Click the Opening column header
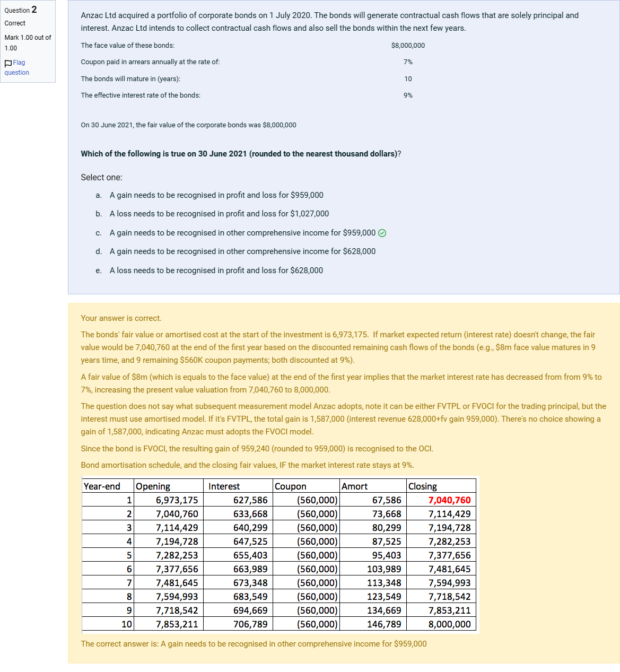Image resolution: width=620 pixels, height=672 pixels. pyautogui.click(x=153, y=486)
